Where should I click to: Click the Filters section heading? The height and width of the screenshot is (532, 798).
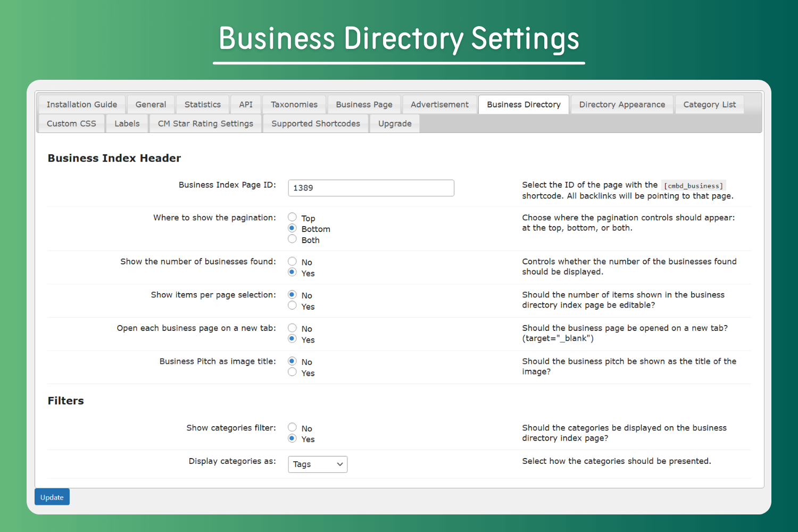tap(66, 401)
